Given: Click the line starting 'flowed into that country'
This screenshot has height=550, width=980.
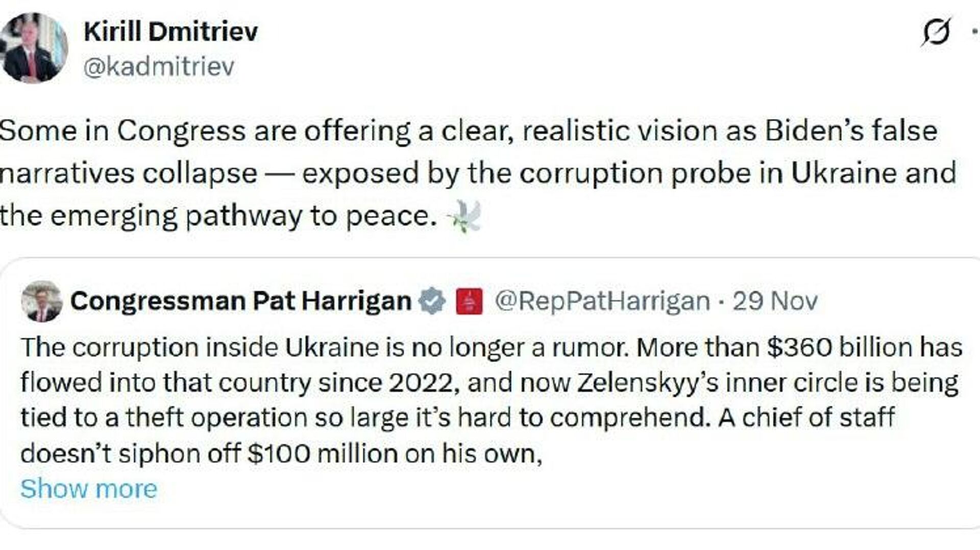Looking at the screenshot, I should pyautogui.click(x=489, y=383).
